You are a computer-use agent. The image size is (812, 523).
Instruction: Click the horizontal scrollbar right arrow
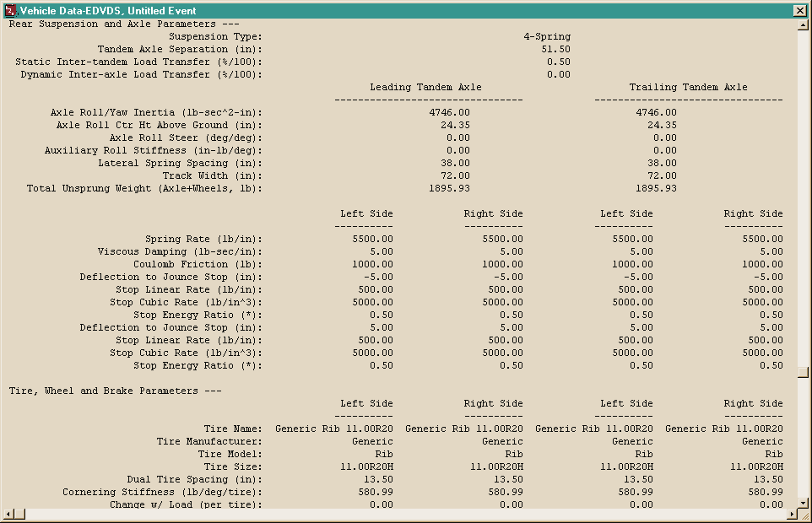tap(792, 514)
